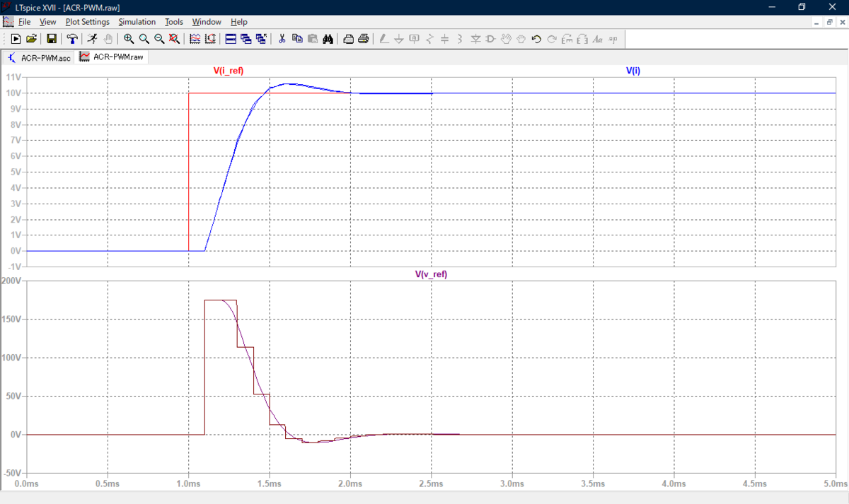Select the capacitor component tool

445,39
